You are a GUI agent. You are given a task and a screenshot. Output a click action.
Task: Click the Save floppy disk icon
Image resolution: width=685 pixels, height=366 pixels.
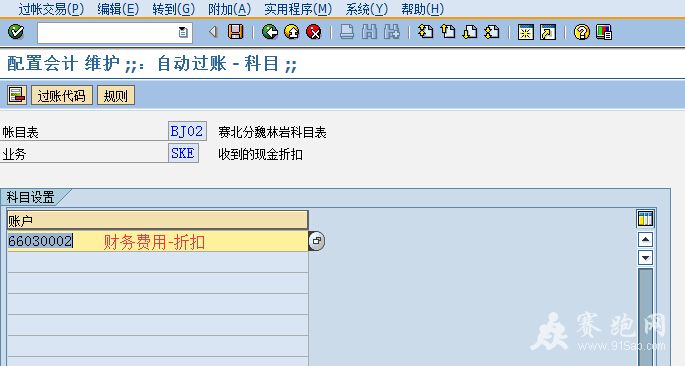(x=235, y=32)
